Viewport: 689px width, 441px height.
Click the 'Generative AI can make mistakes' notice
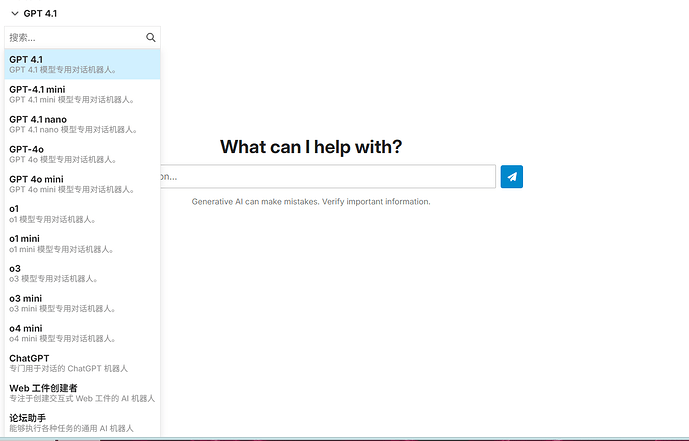[x=311, y=202]
